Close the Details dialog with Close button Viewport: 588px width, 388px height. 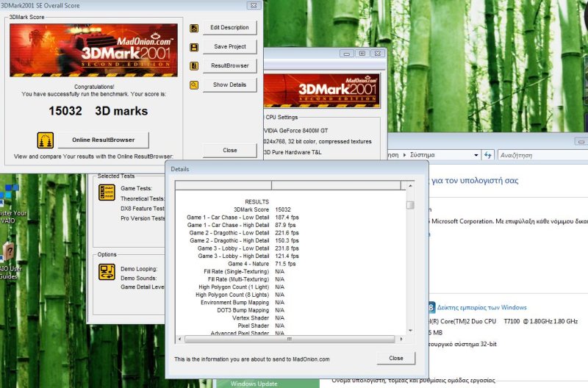(x=396, y=358)
